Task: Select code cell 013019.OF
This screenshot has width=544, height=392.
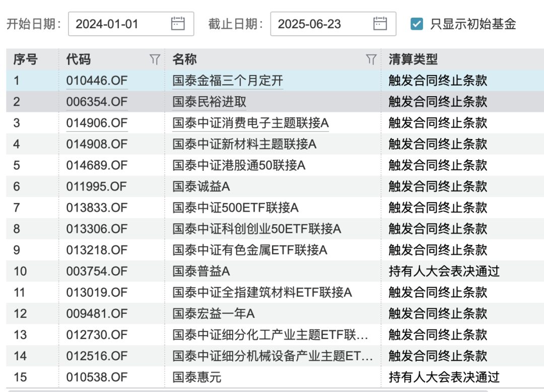Action: click(97, 292)
